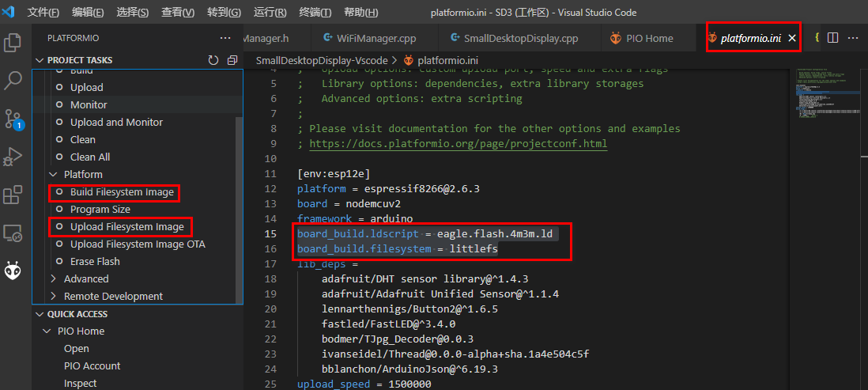Screen dimensions: 868x390
Task: Open the Remote Explorer view
Action: (13, 233)
